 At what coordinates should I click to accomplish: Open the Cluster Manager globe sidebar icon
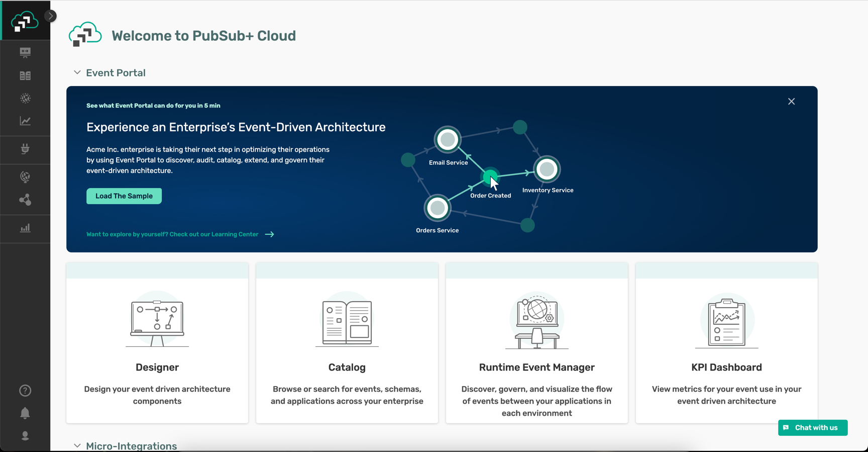click(x=25, y=176)
